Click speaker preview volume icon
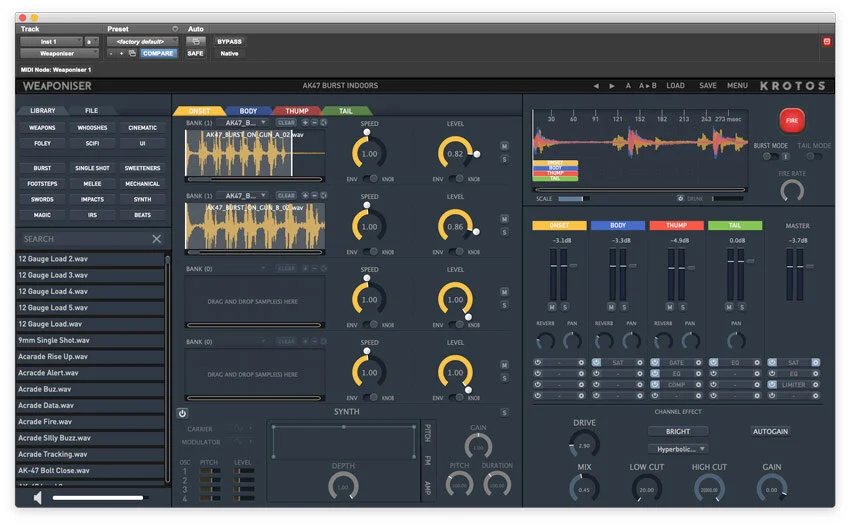This screenshot has height=525, width=850. point(37,497)
